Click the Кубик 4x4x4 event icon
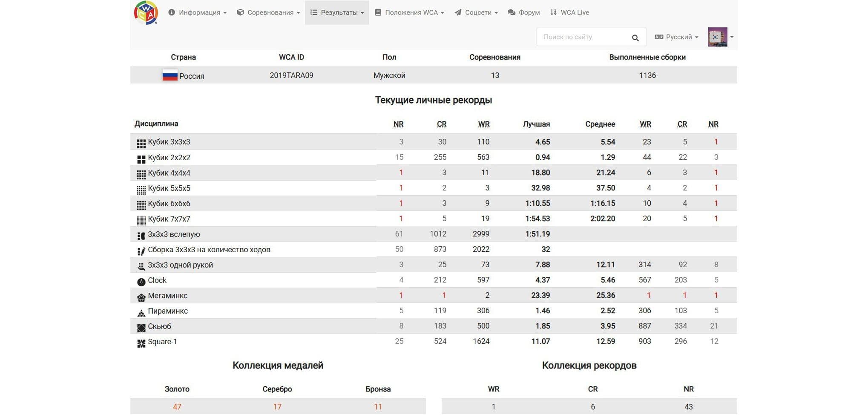The image size is (868, 415). 141,175
